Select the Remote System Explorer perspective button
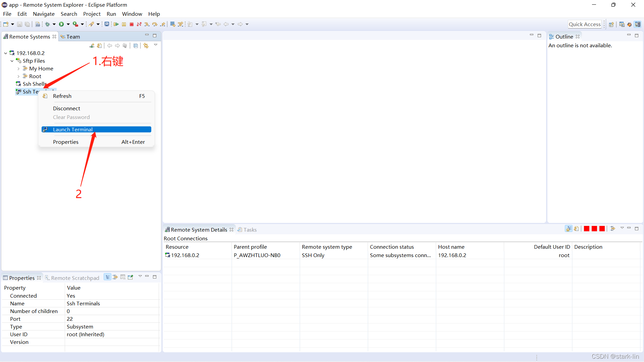 638,24
